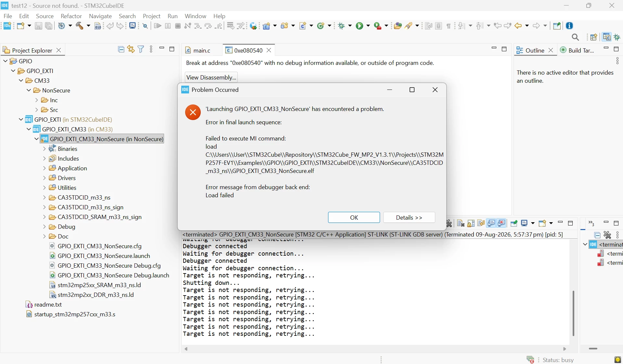Click the Disconnect debug icon
Image resolution: width=623 pixels, height=364 pixels.
point(187,26)
